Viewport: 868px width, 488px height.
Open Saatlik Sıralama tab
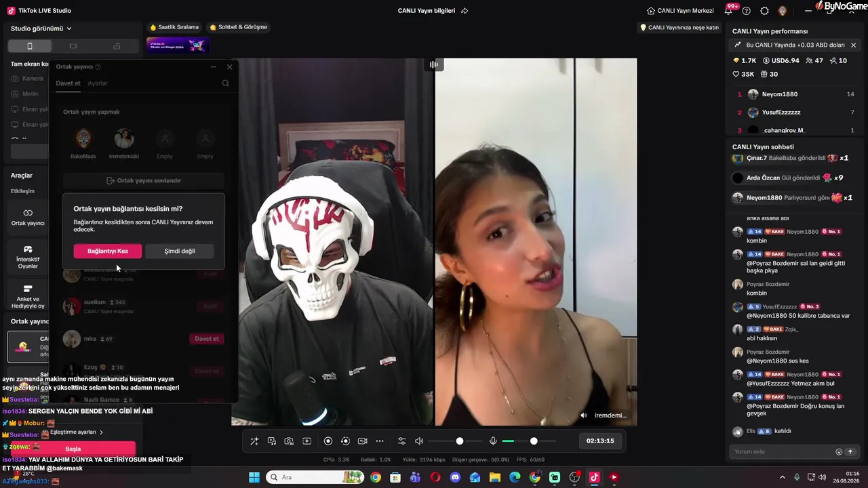pos(174,27)
